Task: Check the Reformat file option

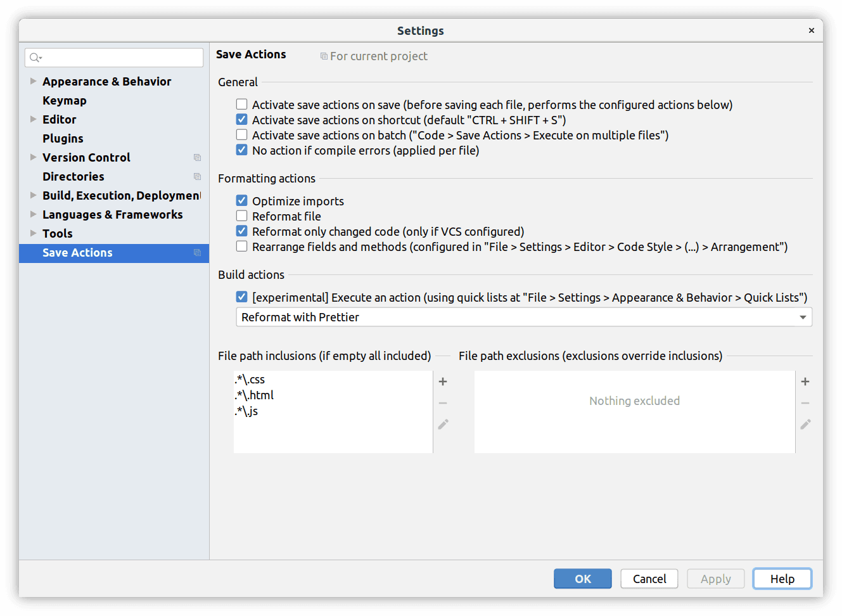Action: [x=241, y=215]
